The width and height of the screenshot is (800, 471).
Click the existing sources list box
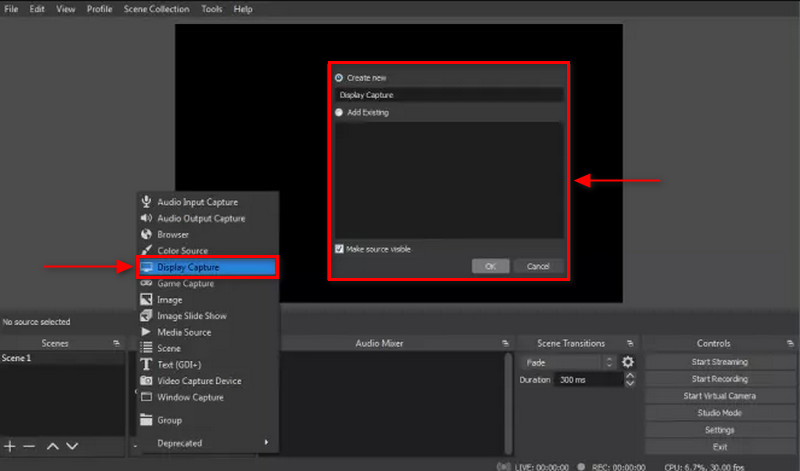(449, 180)
